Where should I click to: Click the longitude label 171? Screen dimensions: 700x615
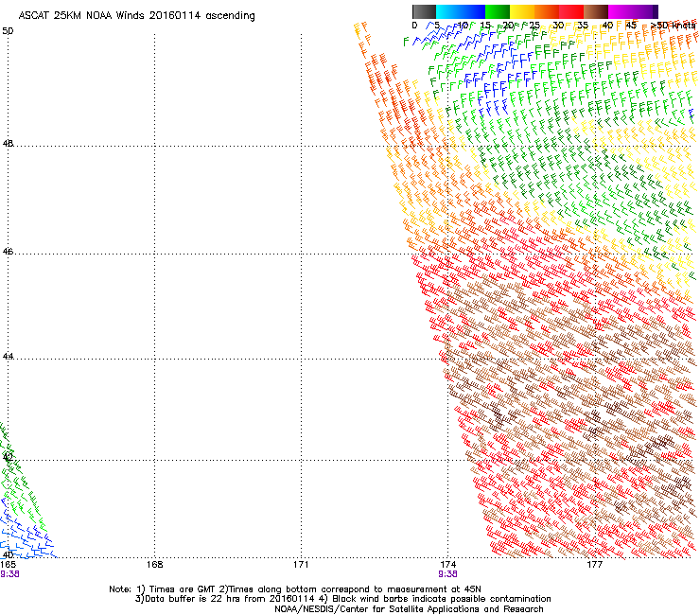[x=301, y=565]
